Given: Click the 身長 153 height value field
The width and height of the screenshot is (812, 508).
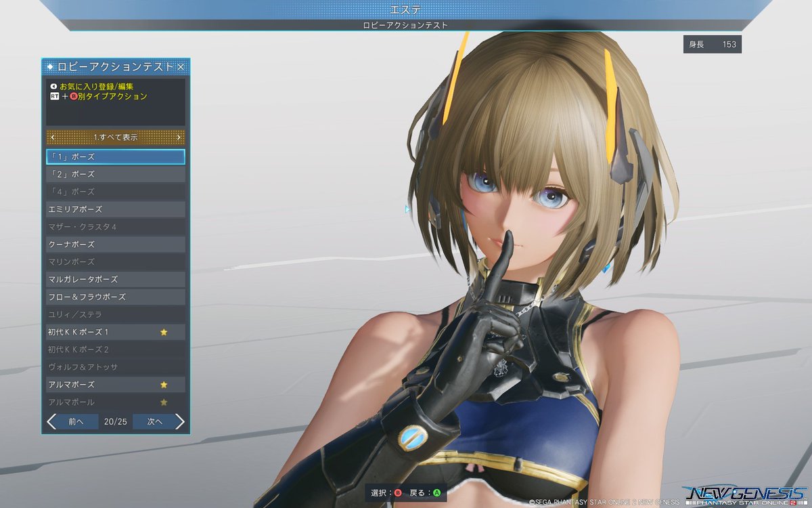Looking at the screenshot, I should coord(711,44).
